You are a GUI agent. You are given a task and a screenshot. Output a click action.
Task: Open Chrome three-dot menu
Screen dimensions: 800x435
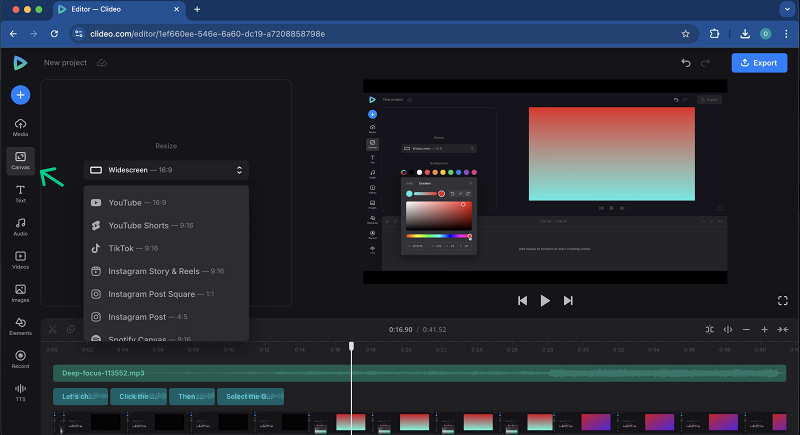786,34
